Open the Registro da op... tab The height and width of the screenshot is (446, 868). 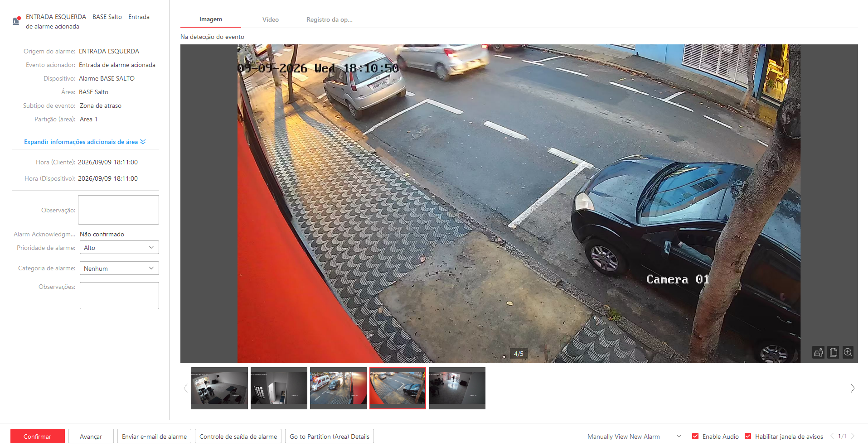point(330,19)
